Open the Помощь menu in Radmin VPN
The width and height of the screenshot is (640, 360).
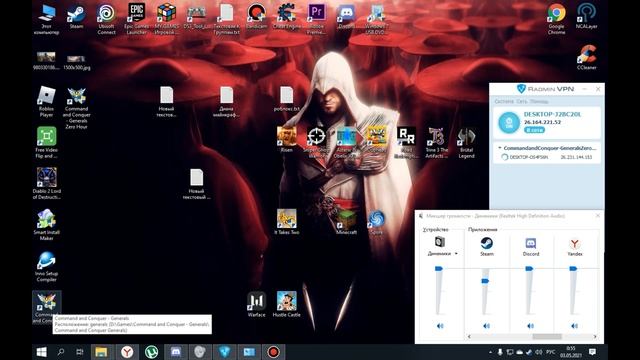pos(539,101)
